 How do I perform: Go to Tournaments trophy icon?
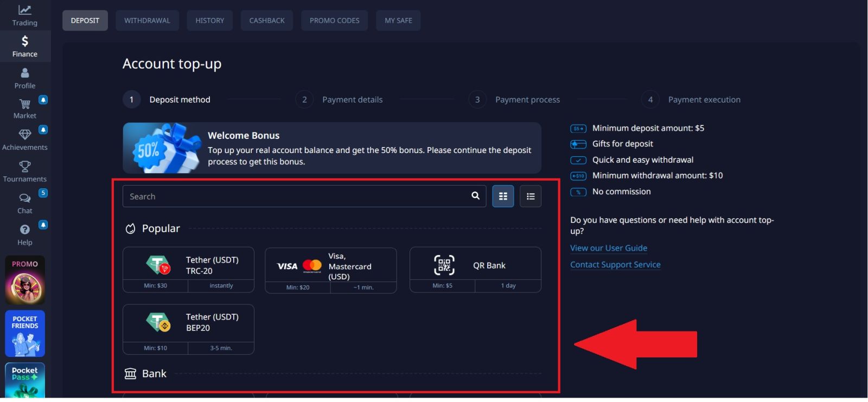[x=25, y=171]
